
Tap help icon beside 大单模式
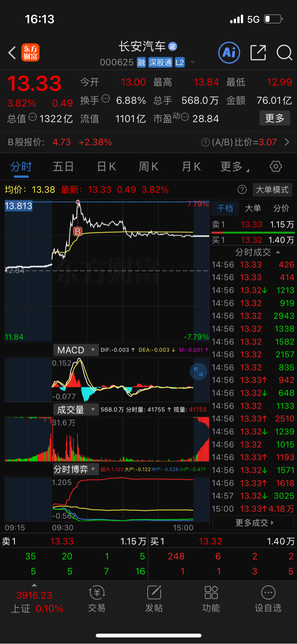click(x=242, y=190)
